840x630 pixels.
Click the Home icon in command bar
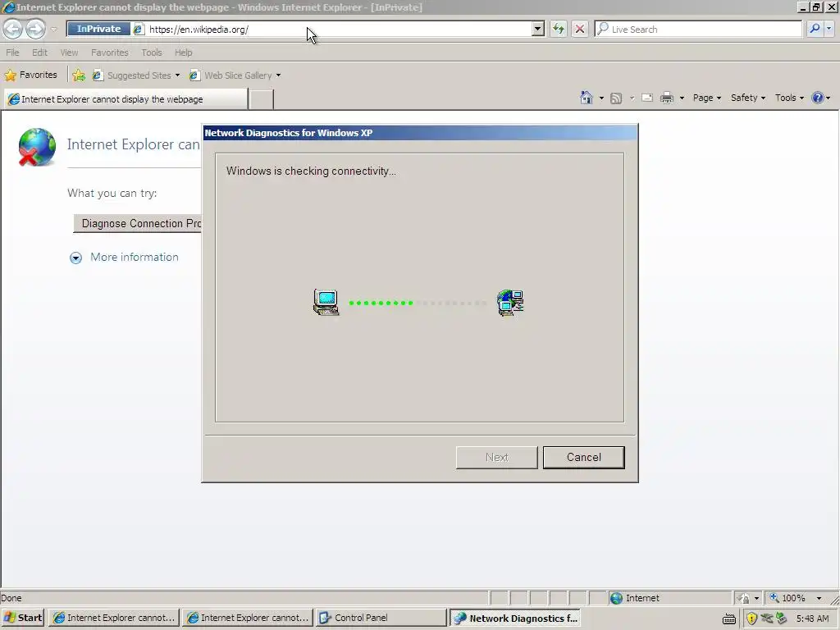[587, 98]
